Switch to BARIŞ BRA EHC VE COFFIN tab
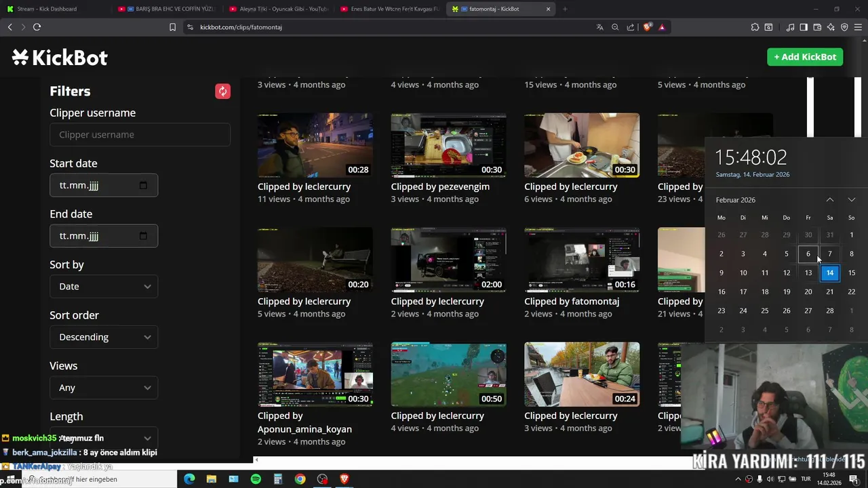Viewport: 868px width, 488px height. coord(166,9)
